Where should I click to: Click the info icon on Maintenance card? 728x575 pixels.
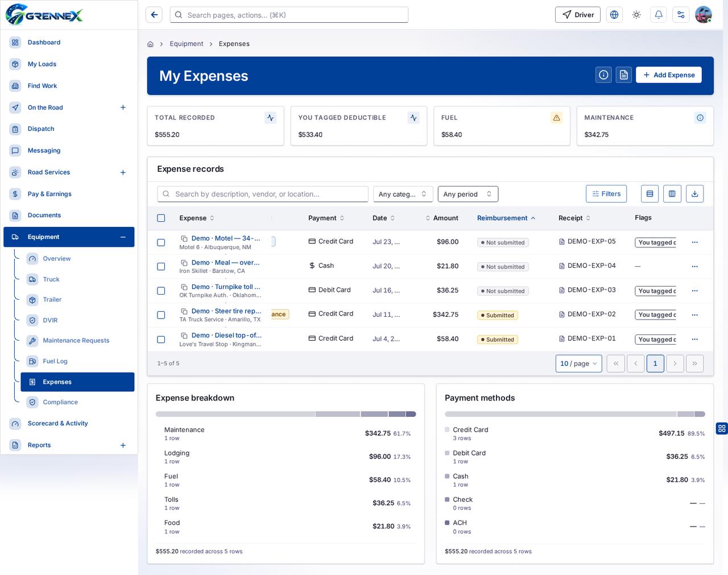700,118
